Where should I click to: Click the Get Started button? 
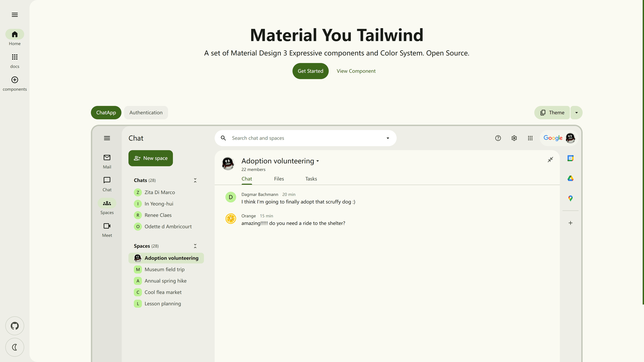[310, 71]
